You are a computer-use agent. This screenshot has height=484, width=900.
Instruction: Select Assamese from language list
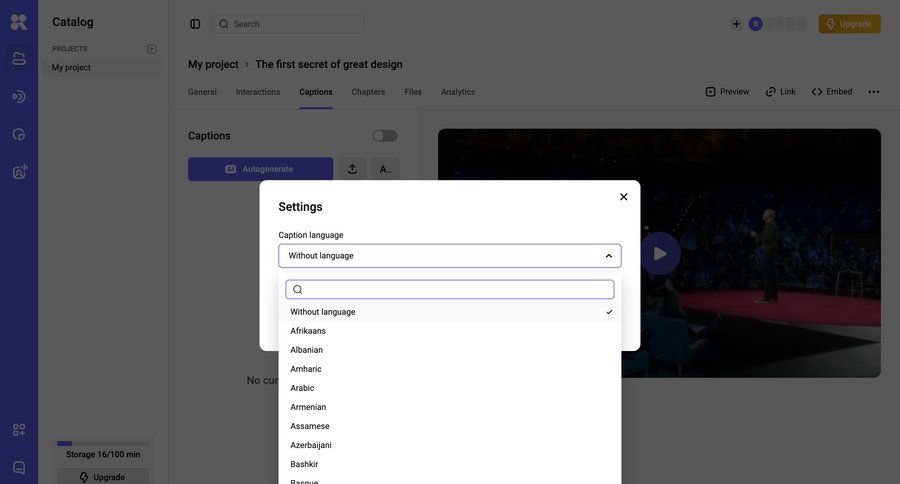click(450, 425)
